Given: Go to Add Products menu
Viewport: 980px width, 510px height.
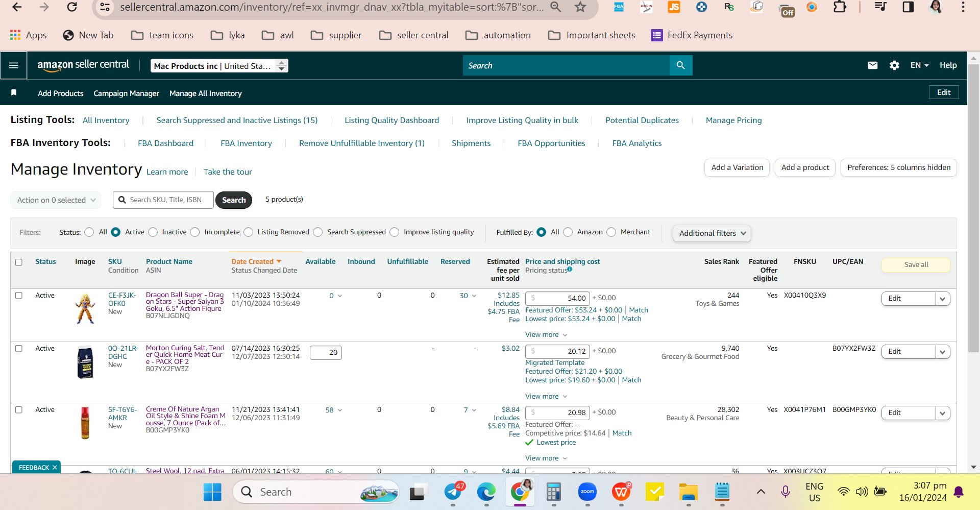Looking at the screenshot, I should [x=61, y=93].
